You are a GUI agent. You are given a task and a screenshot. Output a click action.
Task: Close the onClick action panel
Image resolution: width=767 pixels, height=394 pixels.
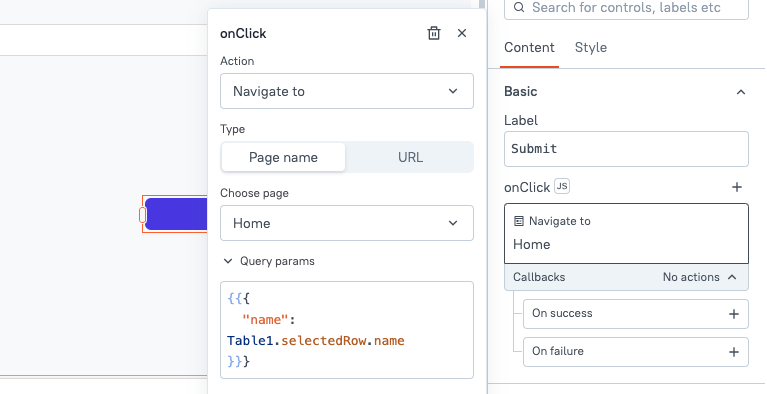[x=462, y=33]
